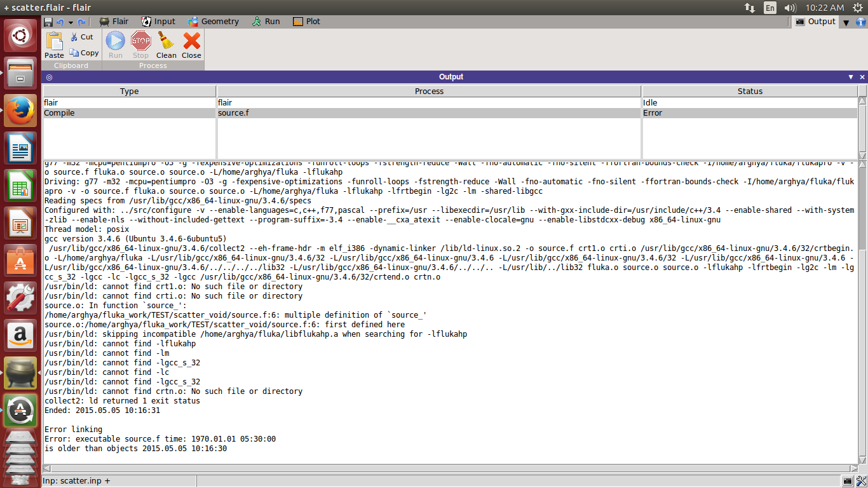Switch to the Geometry tab
The height and width of the screenshot is (488, 868).
[x=212, y=21]
